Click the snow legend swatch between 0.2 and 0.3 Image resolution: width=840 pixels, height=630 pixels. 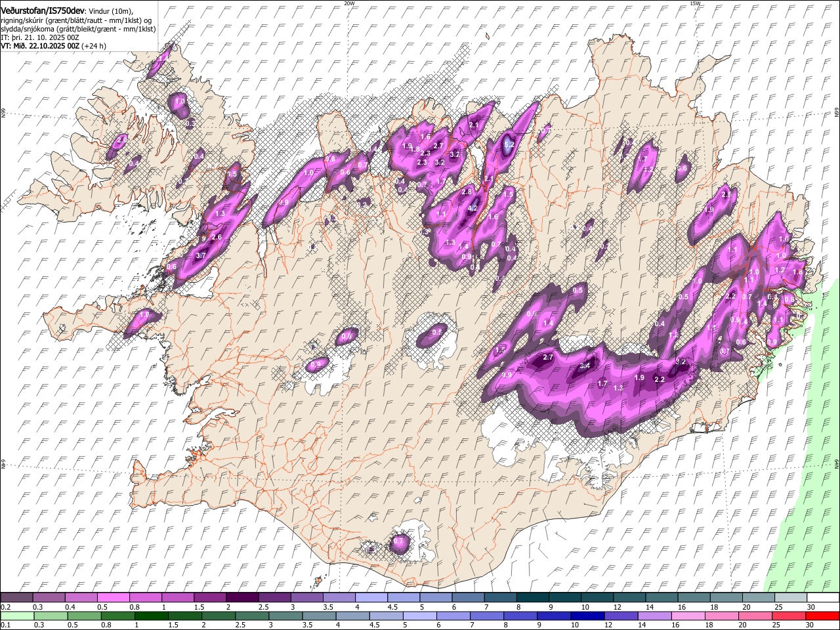tap(16, 597)
